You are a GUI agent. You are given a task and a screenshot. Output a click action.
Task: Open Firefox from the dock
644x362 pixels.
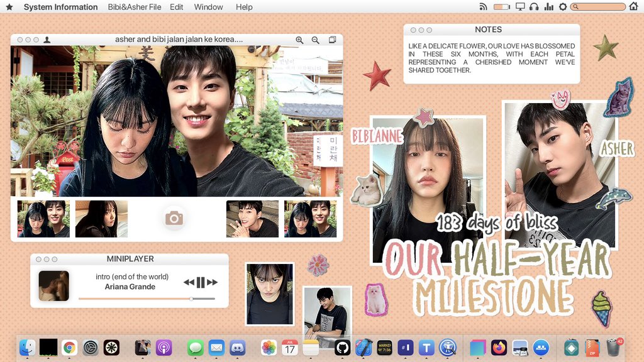point(499,348)
